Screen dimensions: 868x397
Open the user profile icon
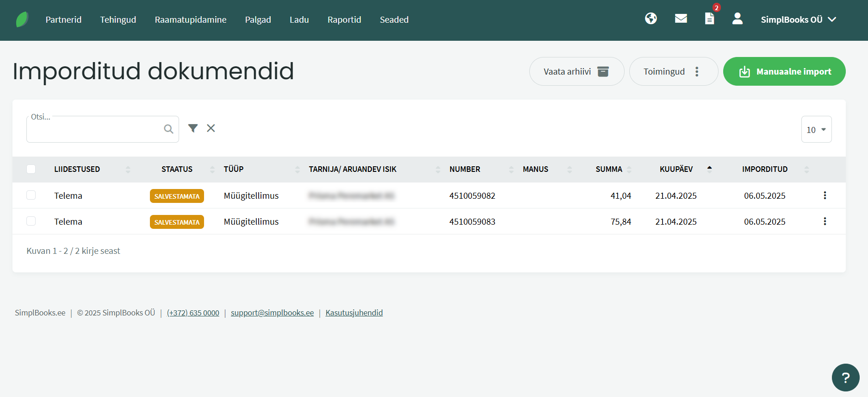(738, 19)
